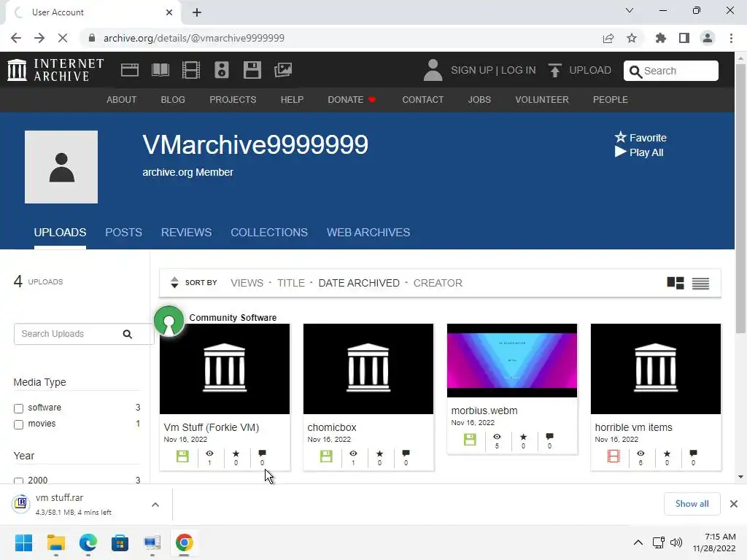Open the Internet Archive home logo

[x=55, y=70]
